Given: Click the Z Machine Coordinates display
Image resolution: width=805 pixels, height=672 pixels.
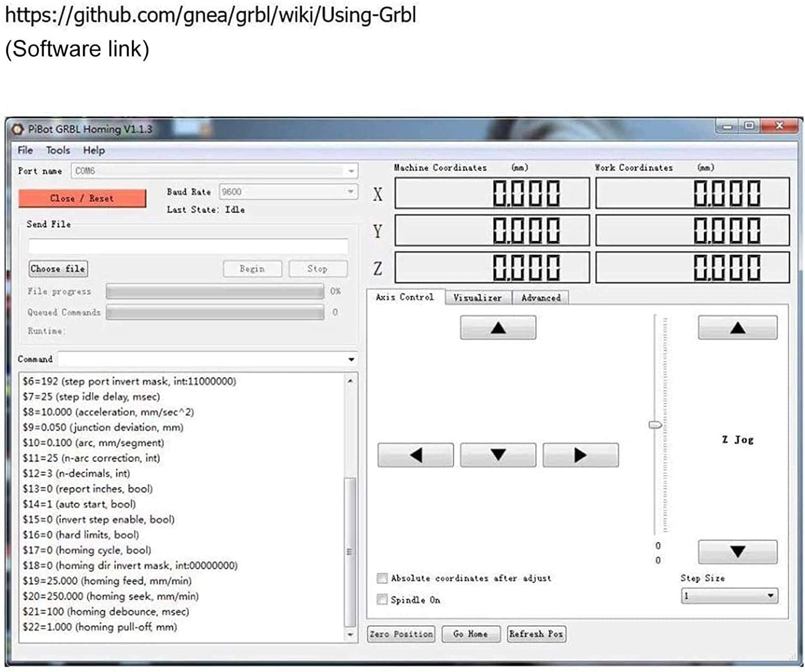Looking at the screenshot, I should [492, 268].
